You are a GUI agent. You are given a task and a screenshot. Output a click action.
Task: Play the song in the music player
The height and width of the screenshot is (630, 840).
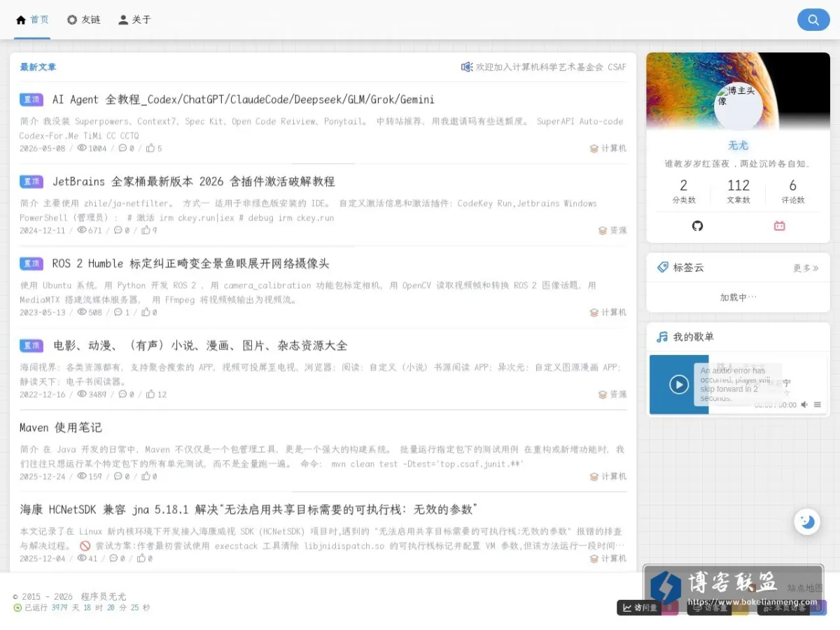(x=679, y=384)
